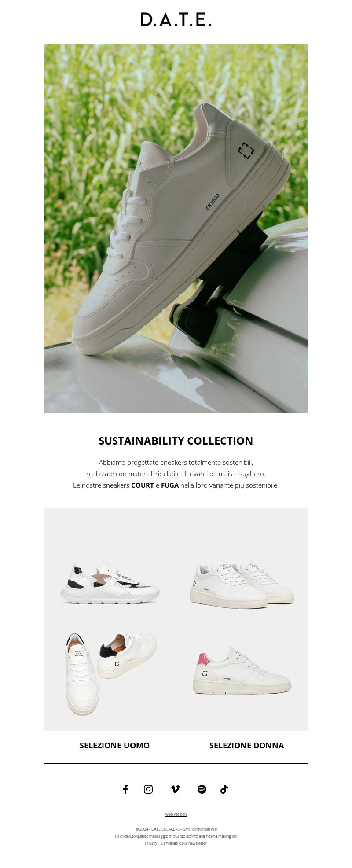Click the SUSTAINABILITY COLLECTION heading
The width and height of the screenshot is (352, 868).
click(176, 441)
